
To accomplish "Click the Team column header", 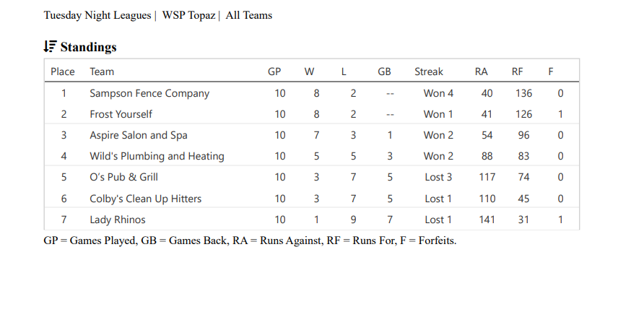I will click(102, 71).
